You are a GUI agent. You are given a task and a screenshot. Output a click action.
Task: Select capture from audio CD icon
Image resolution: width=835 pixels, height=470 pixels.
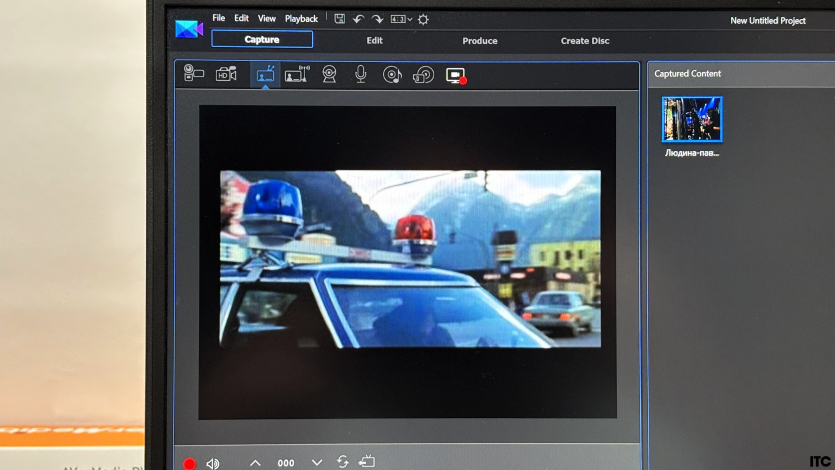click(392, 74)
